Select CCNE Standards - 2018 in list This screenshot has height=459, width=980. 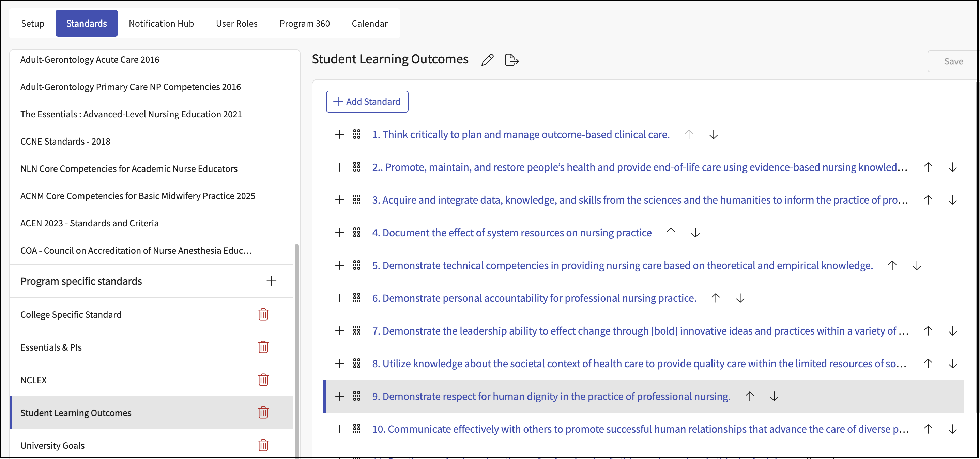point(65,141)
